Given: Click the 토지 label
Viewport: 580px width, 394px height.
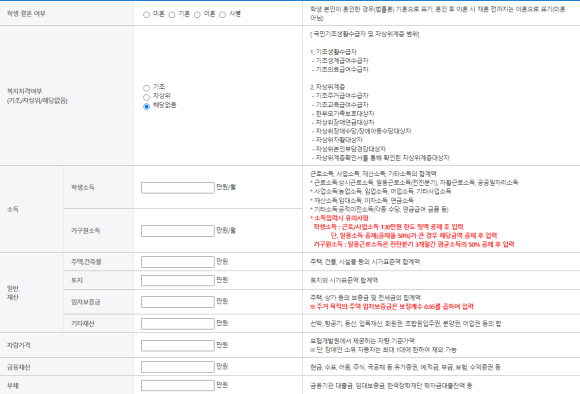Looking at the screenshot, I should coord(77,280).
